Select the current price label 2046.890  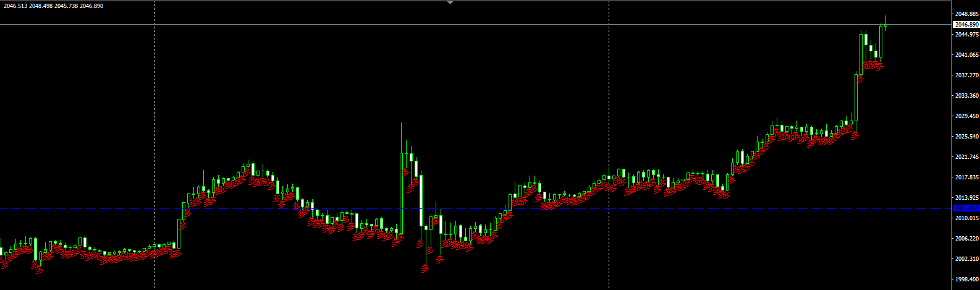tap(966, 25)
